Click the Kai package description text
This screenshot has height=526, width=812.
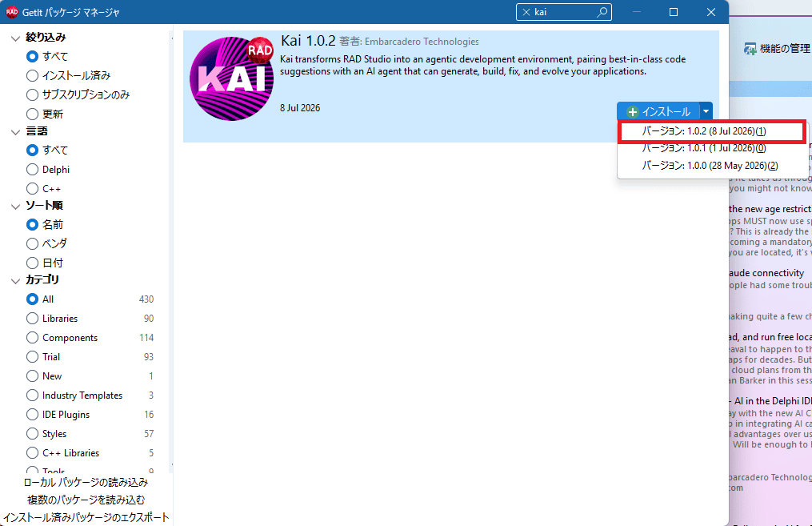pyautogui.click(x=482, y=66)
